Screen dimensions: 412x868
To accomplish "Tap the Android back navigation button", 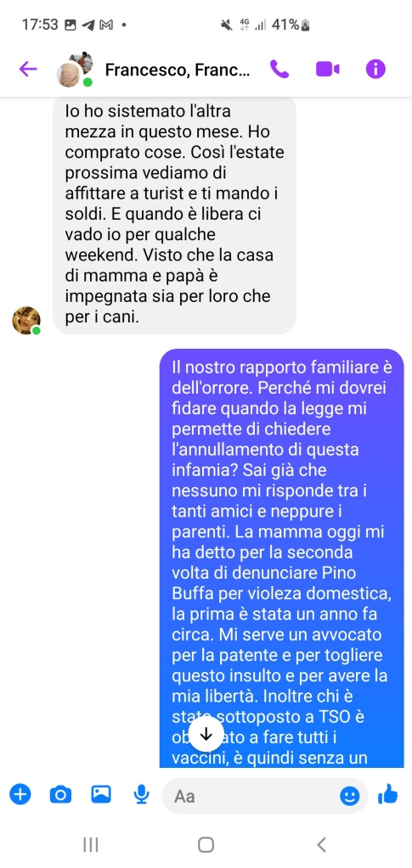I will pyautogui.click(x=321, y=844).
